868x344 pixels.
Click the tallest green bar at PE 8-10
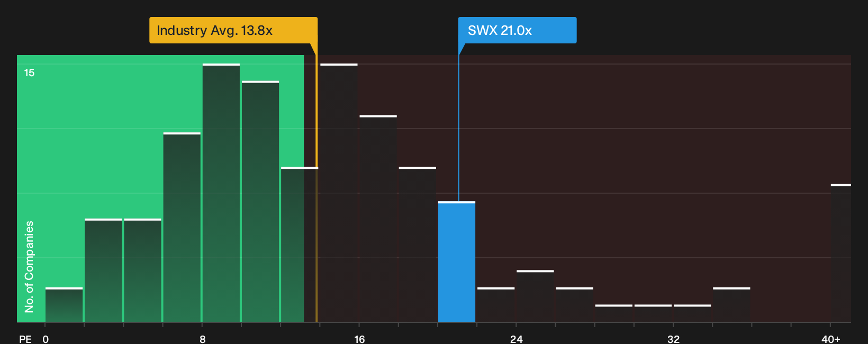[x=221, y=193]
